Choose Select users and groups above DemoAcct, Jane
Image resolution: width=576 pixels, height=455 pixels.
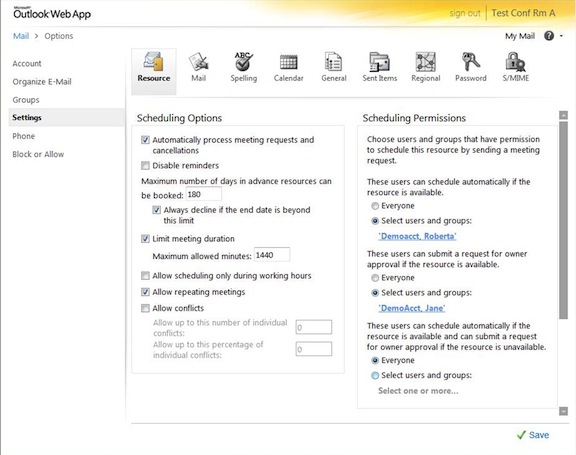tap(375, 293)
